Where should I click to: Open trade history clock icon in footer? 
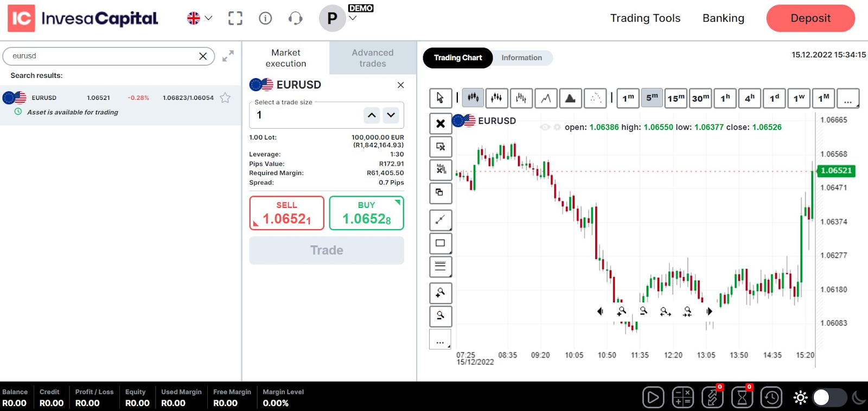coord(771,397)
